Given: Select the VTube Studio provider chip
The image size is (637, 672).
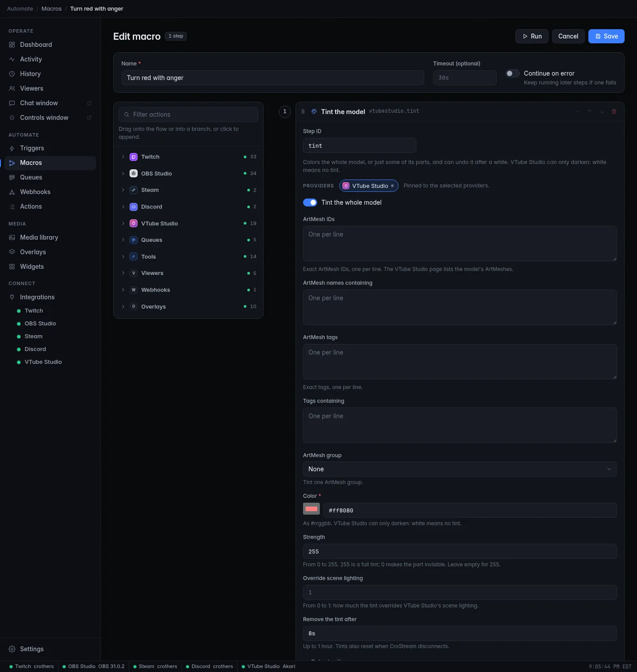Looking at the screenshot, I should pos(369,186).
